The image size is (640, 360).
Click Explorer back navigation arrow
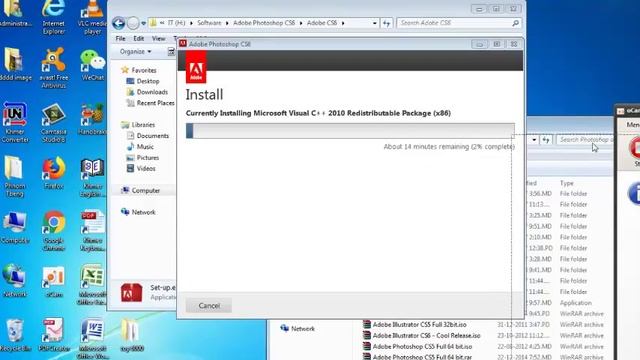tap(118, 23)
